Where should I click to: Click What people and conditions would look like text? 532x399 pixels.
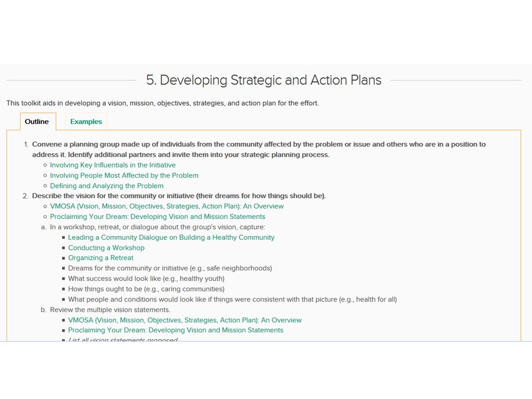point(232,299)
